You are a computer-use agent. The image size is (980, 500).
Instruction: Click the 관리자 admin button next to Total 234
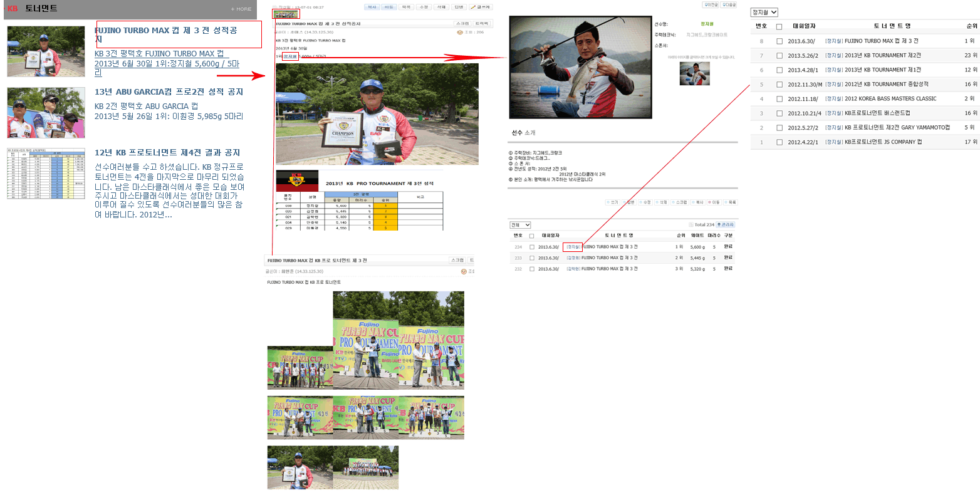pos(726,224)
